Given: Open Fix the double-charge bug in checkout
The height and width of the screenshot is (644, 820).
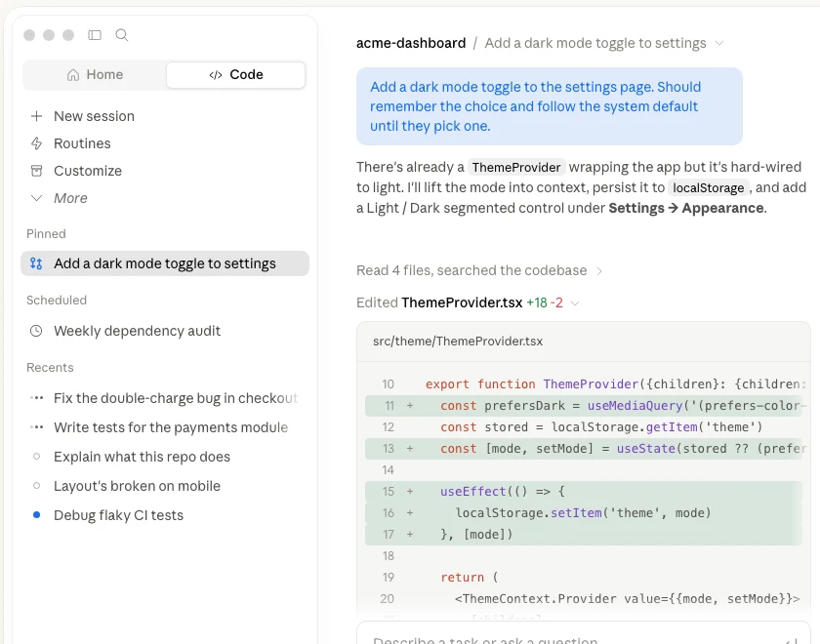Looking at the screenshot, I should pos(165,398).
